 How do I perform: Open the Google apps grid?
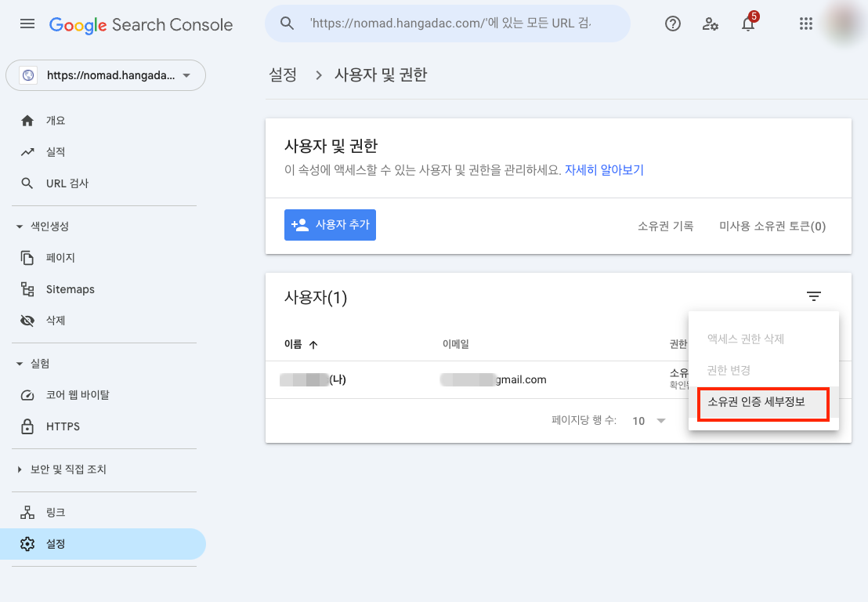click(x=806, y=24)
